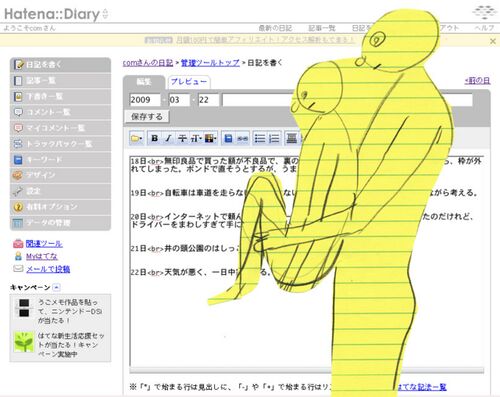The image size is (500, 397).
Task: Insert a numbered list
Action: pyautogui.click(x=274, y=138)
